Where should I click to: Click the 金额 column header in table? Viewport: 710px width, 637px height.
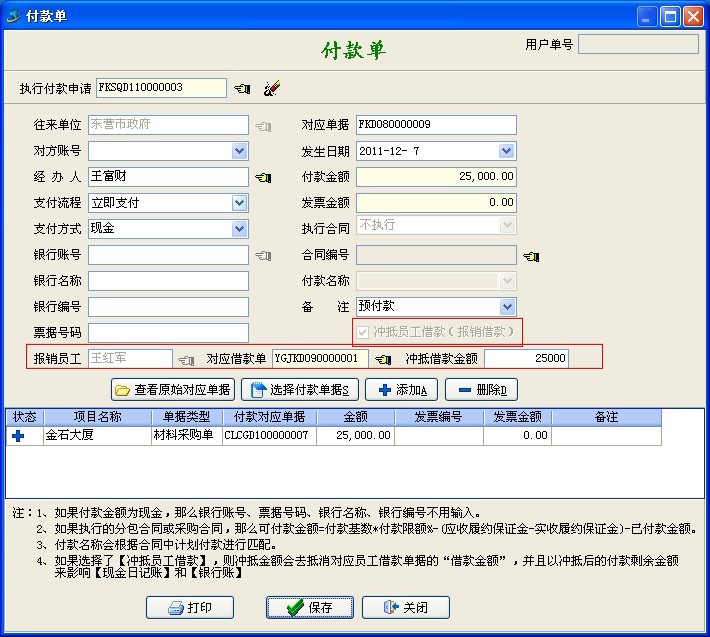point(355,416)
